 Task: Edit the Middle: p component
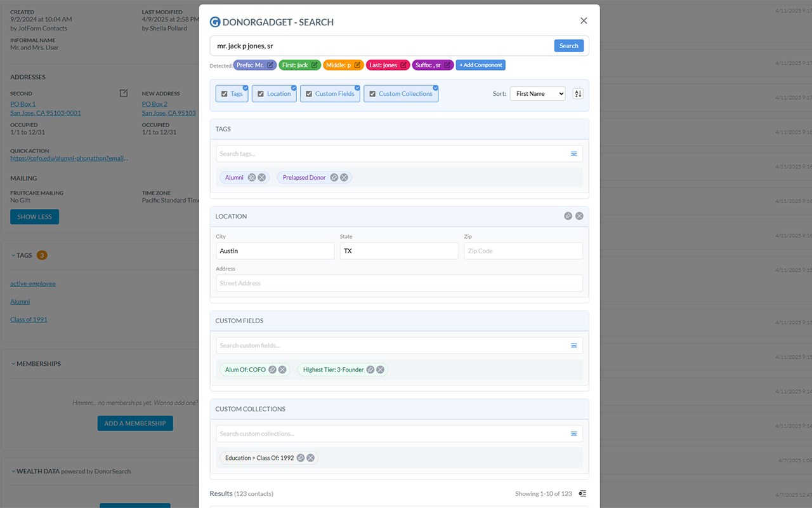click(357, 65)
